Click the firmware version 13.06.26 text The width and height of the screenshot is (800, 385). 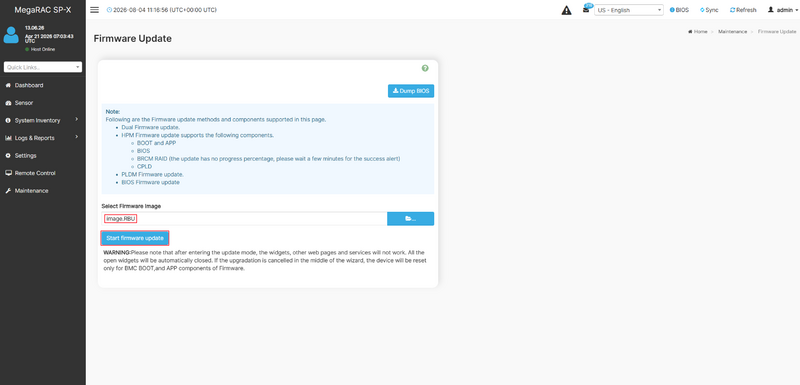click(x=34, y=28)
